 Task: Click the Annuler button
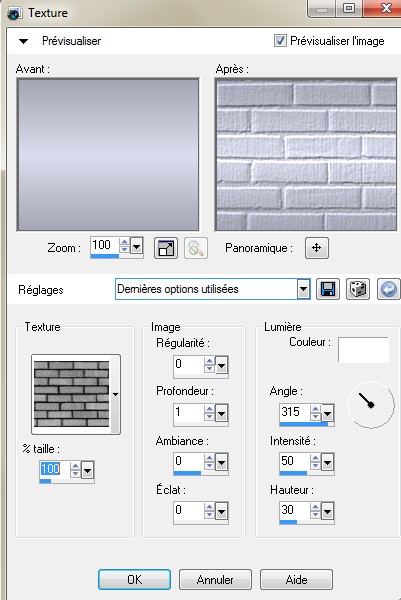(x=215, y=580)
